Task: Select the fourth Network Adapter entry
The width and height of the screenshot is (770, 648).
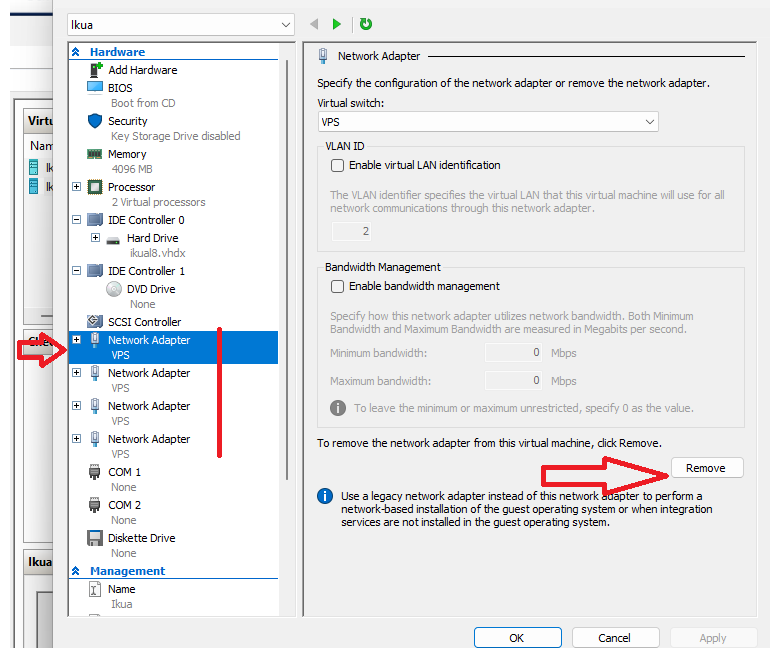Action: pos(149,439)
